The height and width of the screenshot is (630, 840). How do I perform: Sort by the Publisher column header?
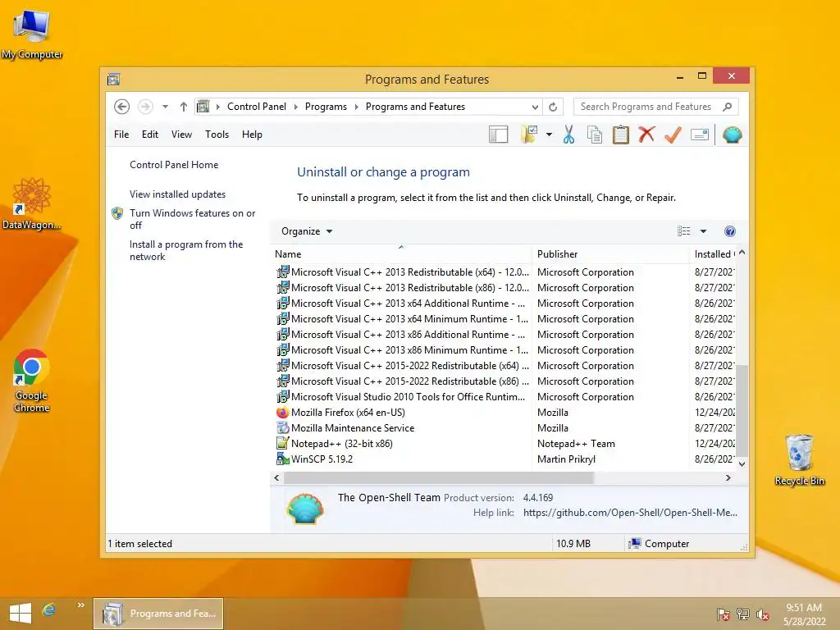(x=610, y=254)
